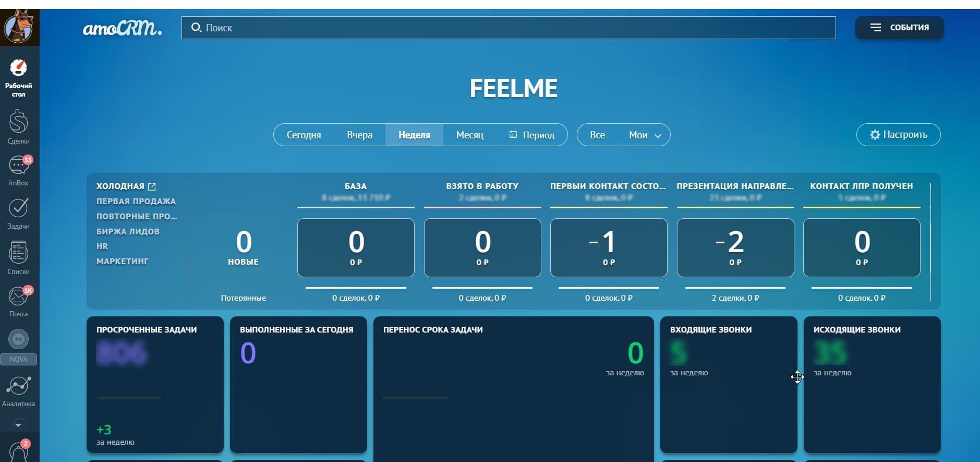Click the Первый контакт -1 card

tap(609, 247)
